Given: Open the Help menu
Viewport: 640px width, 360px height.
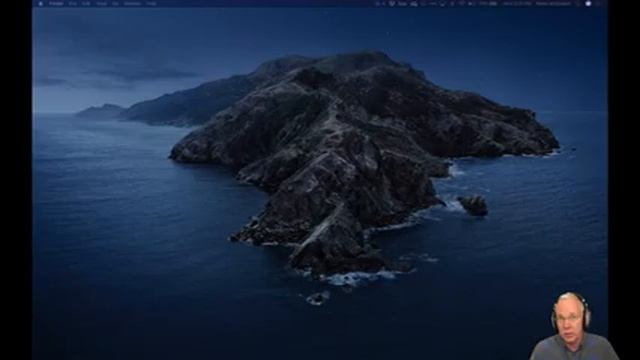Looking at the screenshot, I should [151, 3].
